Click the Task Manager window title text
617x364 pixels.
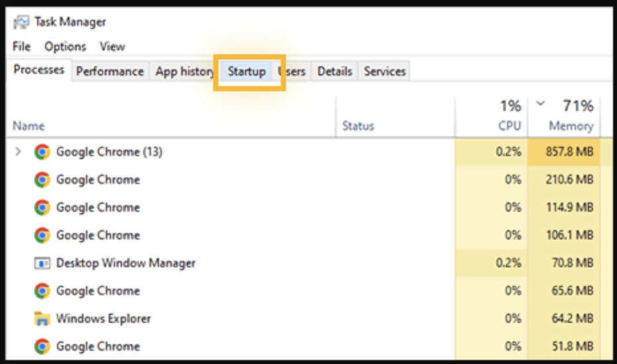tap(70, 22)
